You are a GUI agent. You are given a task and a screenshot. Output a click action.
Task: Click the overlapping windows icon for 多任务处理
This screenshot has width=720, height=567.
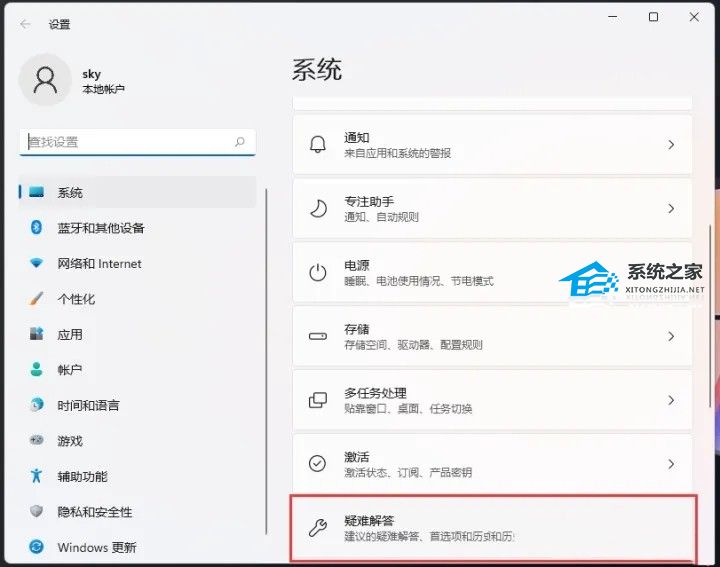point(318,400)
